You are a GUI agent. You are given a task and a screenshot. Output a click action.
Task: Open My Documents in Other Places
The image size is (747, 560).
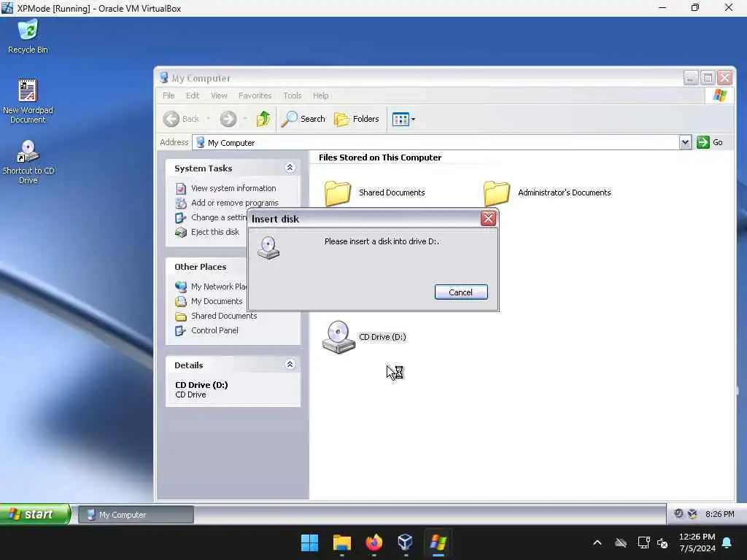point(217,301)
